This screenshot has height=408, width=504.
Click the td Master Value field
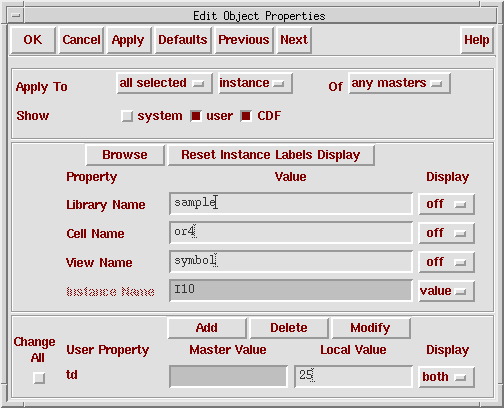[228, 377]
